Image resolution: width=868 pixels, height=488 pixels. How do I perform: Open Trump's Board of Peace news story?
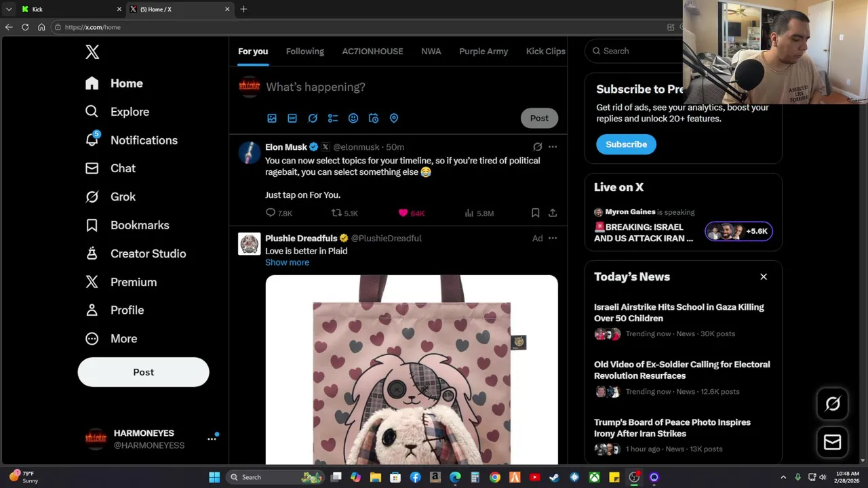click(672, 428)
